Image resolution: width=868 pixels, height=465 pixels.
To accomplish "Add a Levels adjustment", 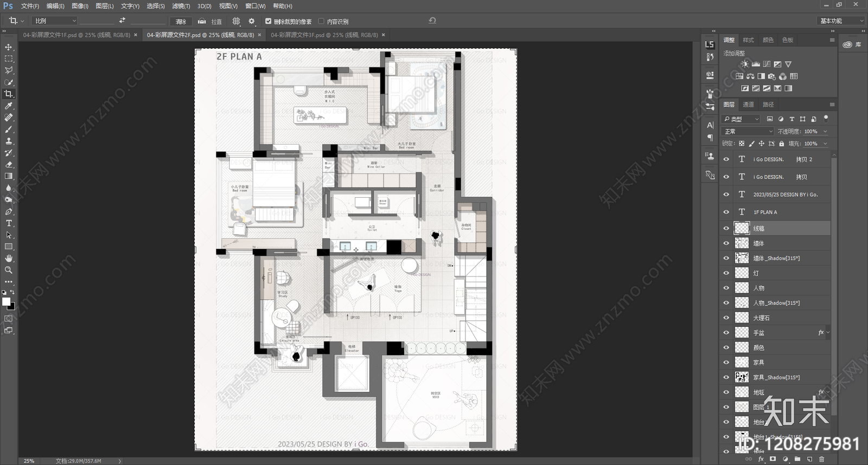I will (756, 64).
